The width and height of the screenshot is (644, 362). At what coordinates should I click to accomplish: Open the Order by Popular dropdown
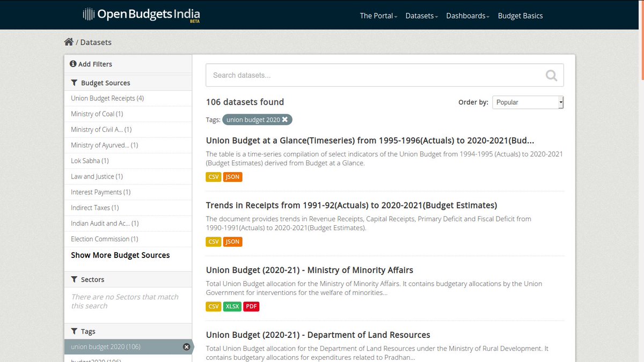click(528, 102)
